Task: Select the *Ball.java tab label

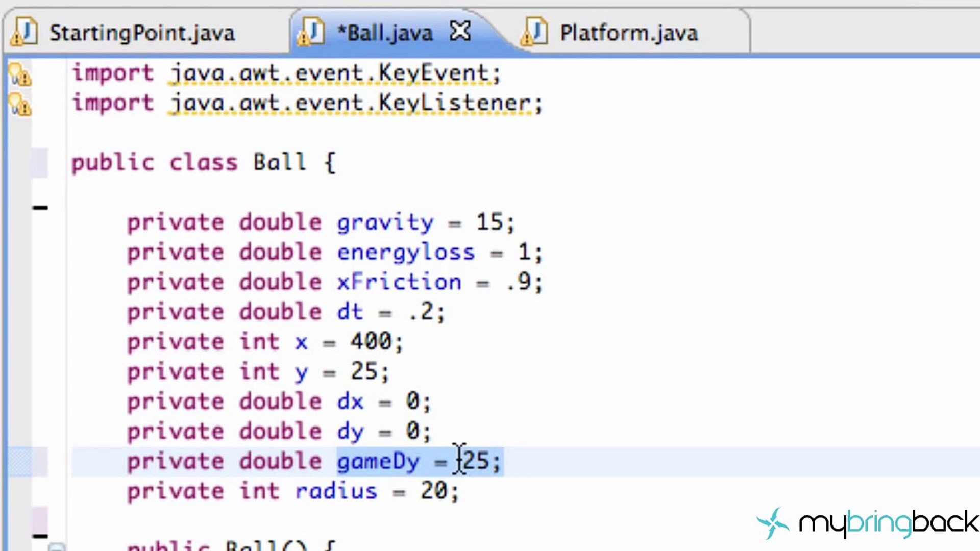Action: coord(385,33)
